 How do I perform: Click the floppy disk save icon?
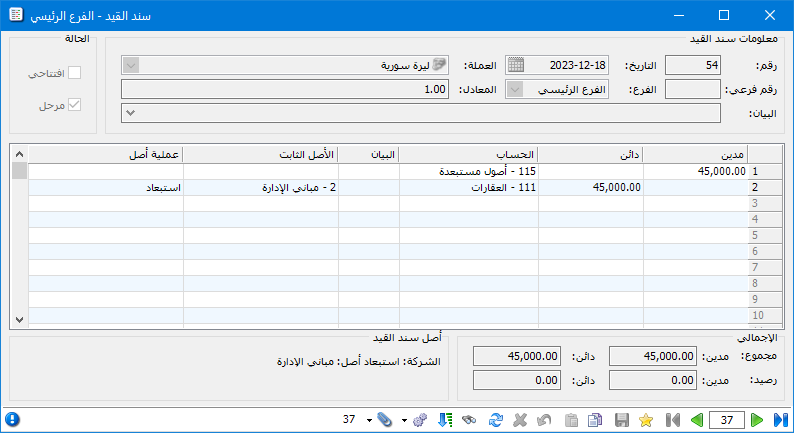click(x=622, y=420)
